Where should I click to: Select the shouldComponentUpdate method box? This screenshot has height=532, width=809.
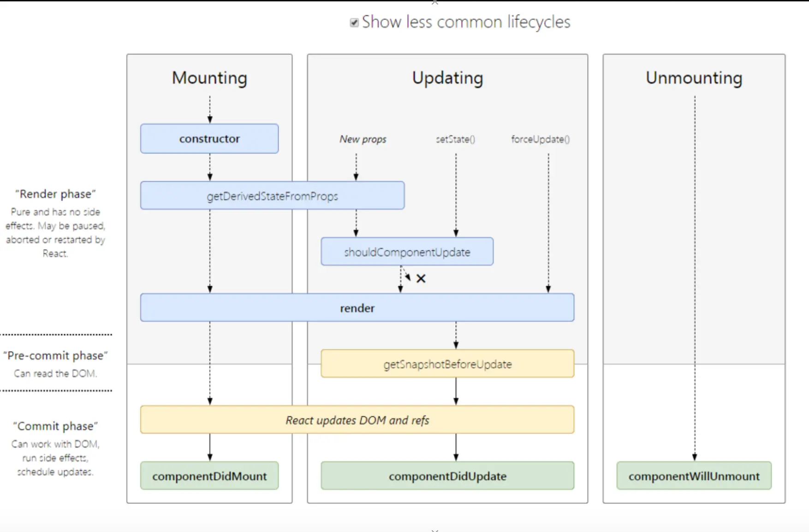point(407,252)
